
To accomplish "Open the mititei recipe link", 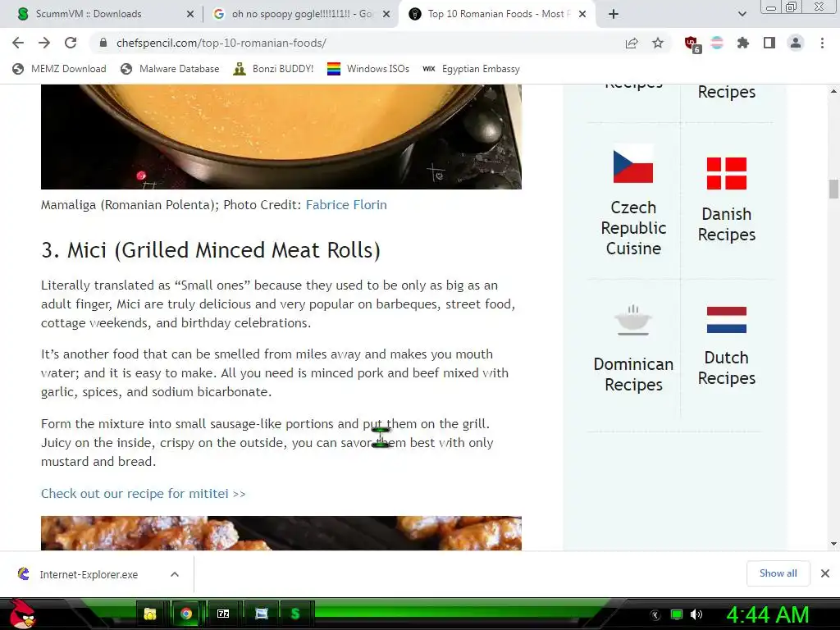I will coord(143,493).
